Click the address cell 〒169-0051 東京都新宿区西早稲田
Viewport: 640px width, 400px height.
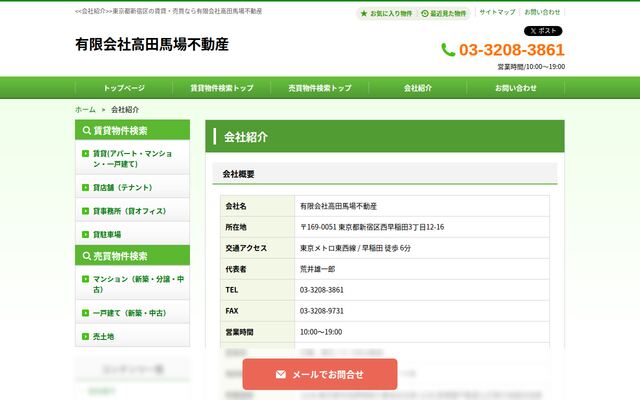tap(422, 227)
